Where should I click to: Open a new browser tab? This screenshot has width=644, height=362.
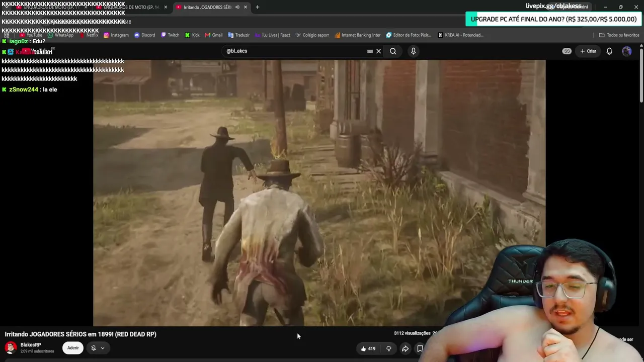258,7
